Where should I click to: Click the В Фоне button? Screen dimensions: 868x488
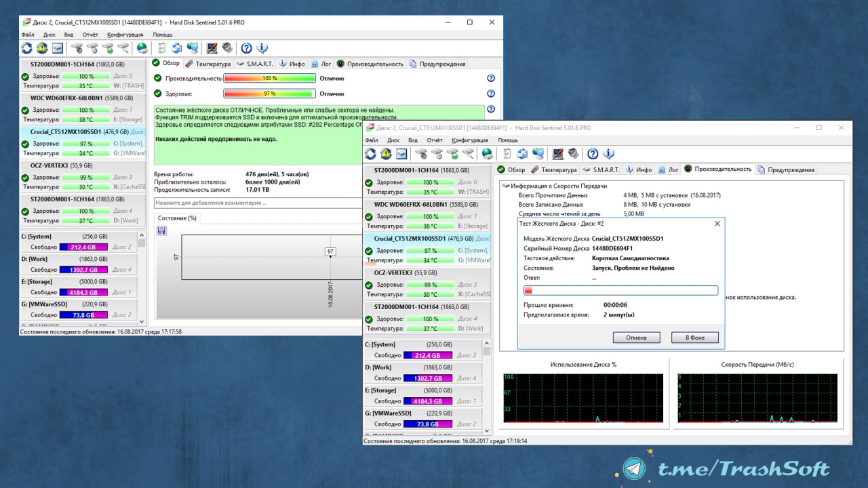coord(694,338)
